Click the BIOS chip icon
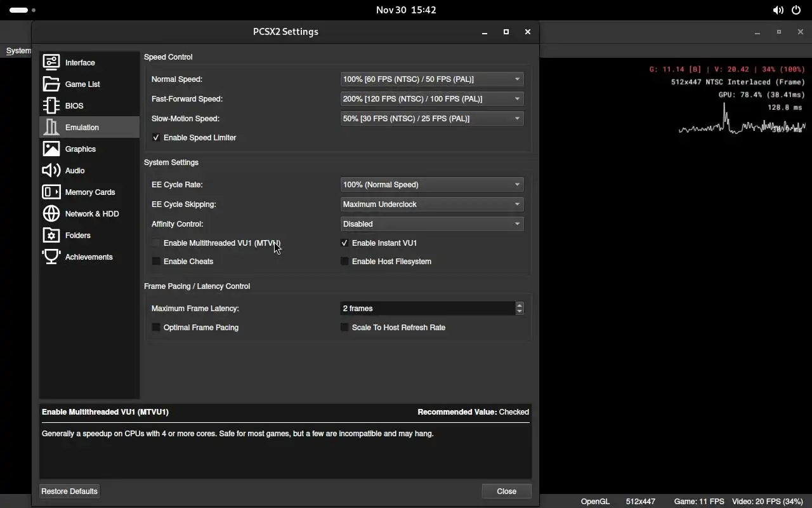This screenshot has width=812, height=508. click(x=51, y=105)
